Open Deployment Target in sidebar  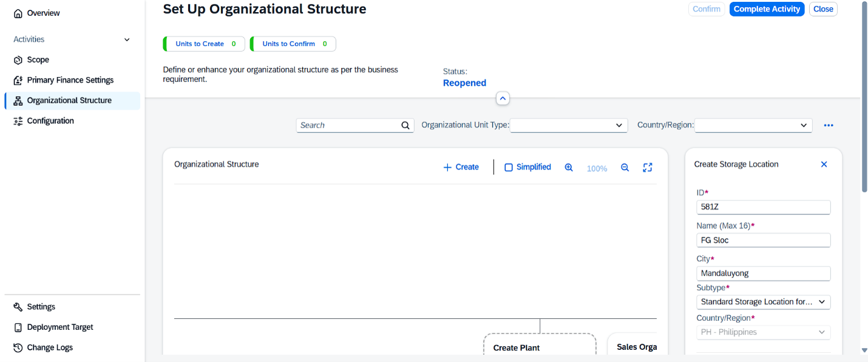(x=53, y=327)
